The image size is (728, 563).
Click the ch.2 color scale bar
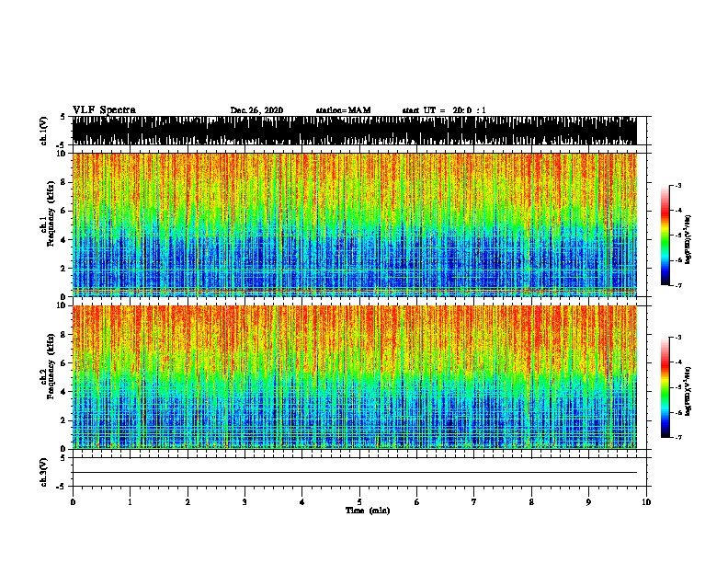point(665,387)
